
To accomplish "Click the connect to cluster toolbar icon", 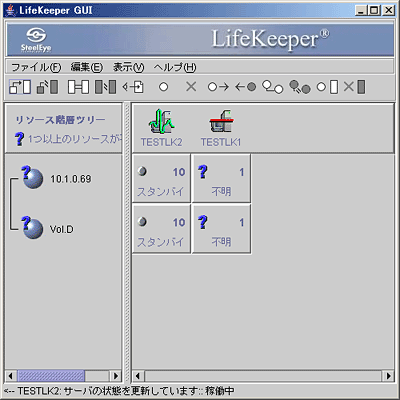I will 20,87.
